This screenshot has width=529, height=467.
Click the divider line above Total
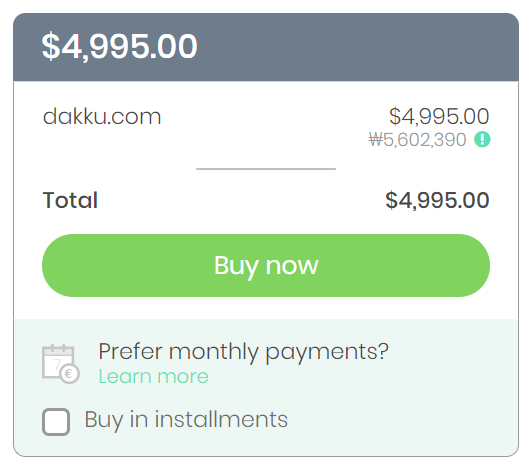(266, 169)
